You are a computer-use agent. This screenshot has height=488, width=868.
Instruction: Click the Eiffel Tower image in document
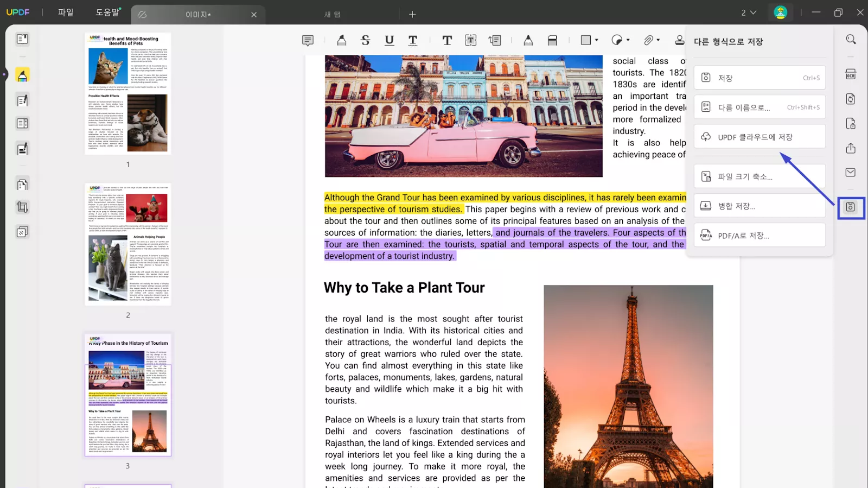[628, 386]
